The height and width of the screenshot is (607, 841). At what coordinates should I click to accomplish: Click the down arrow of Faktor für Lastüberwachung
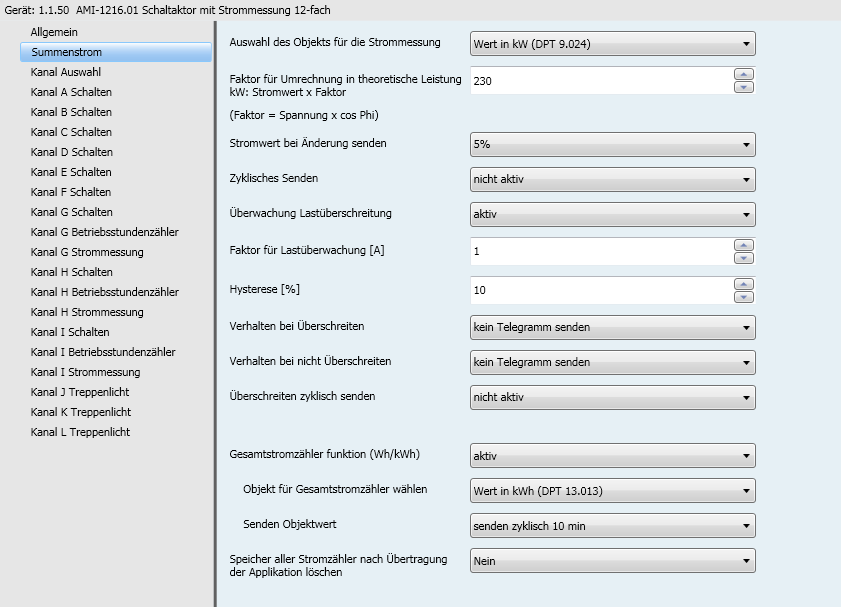pos(743,258)
